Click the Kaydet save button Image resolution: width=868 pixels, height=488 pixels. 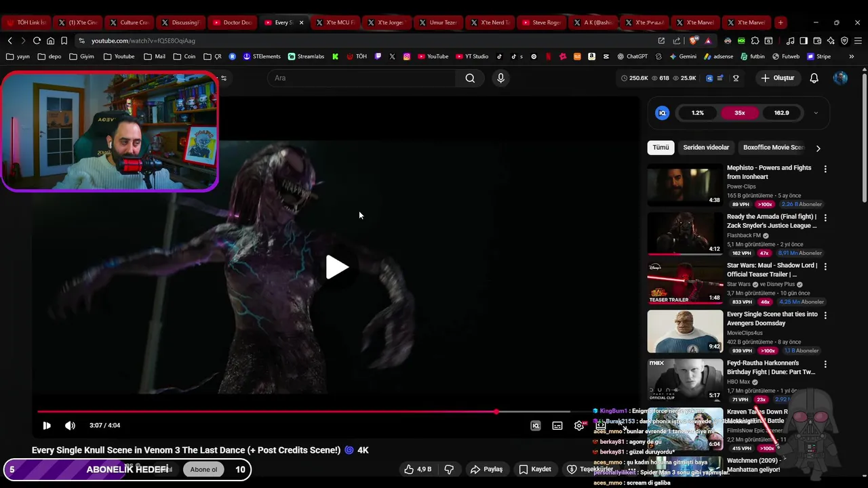pyautogui.click(x=534, y=469)
